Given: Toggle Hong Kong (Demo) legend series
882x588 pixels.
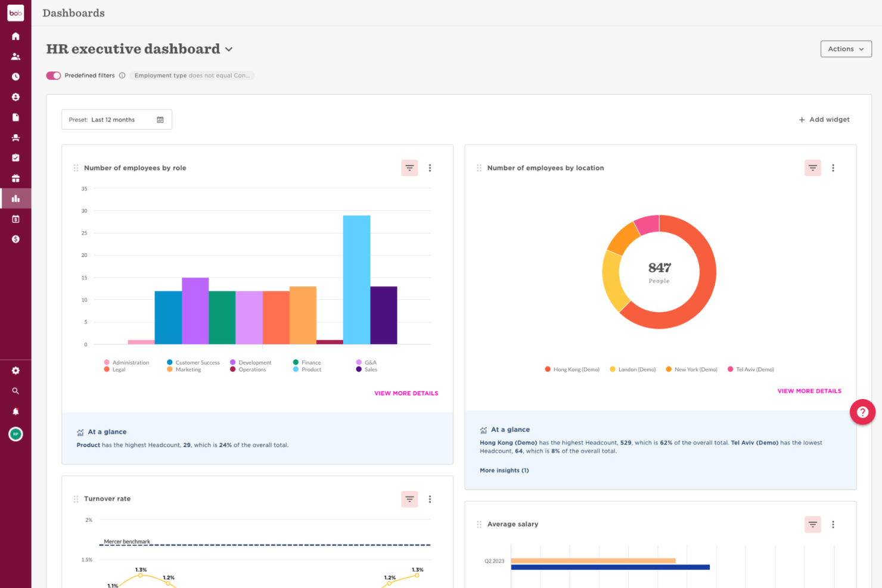Looking at the screenshot, I should click(x=572, y=369).
